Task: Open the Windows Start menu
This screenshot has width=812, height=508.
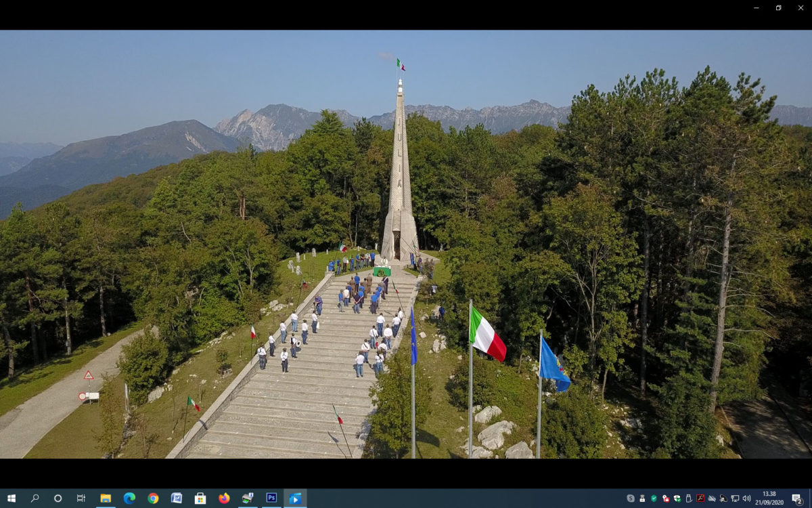Action: click(x=12, y=498)
